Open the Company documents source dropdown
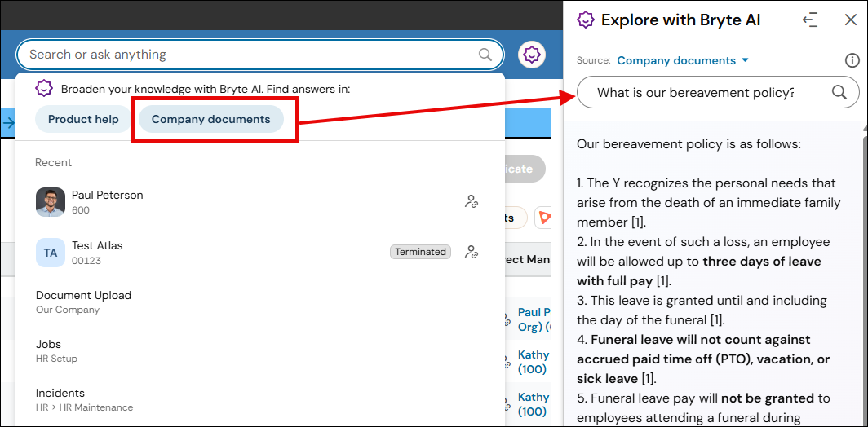This screenshot has height=427, width=868. pos(683,60)
